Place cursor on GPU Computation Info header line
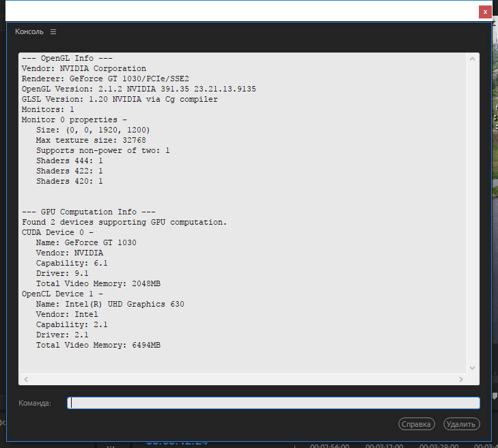 click(x=89, y=212)
